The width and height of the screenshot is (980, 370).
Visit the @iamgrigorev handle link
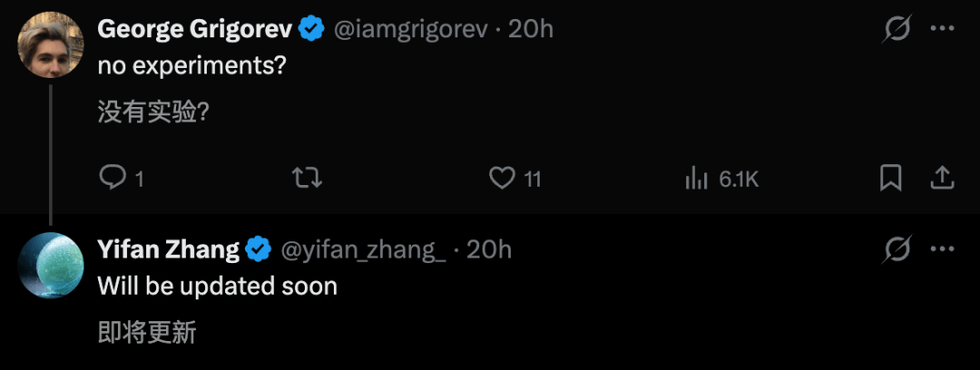413,29
